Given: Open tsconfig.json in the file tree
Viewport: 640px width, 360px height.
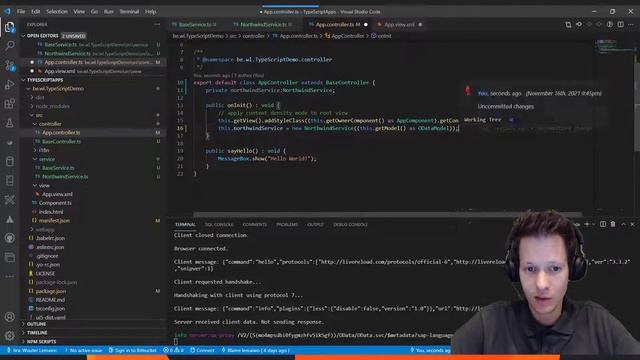Looking at the screenshot, I should (x=50, y=309).
